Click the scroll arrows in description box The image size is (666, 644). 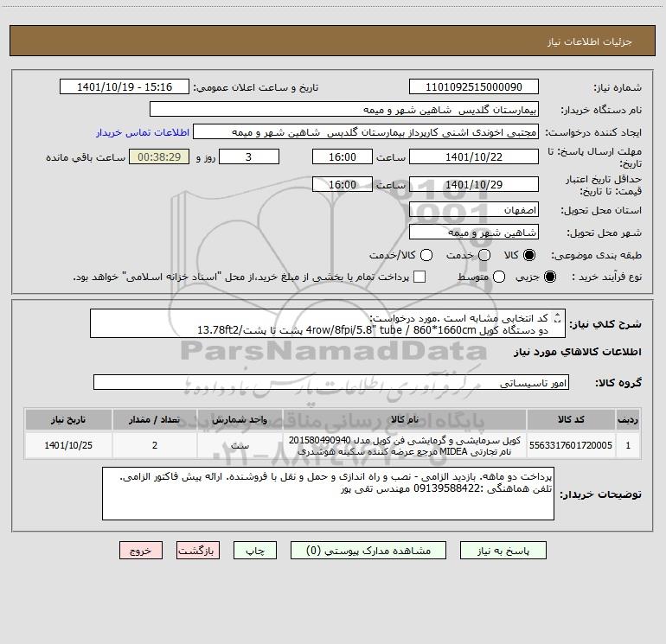(558, 317)
